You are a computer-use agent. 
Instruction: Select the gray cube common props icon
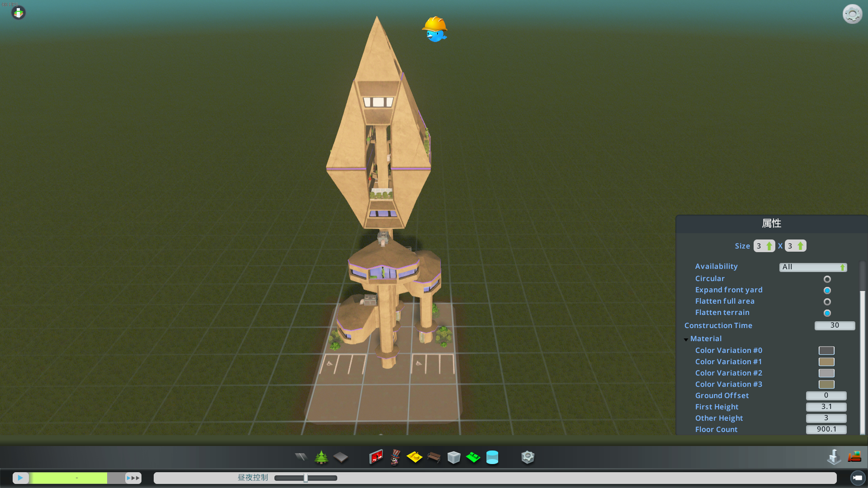coord(454,457)
